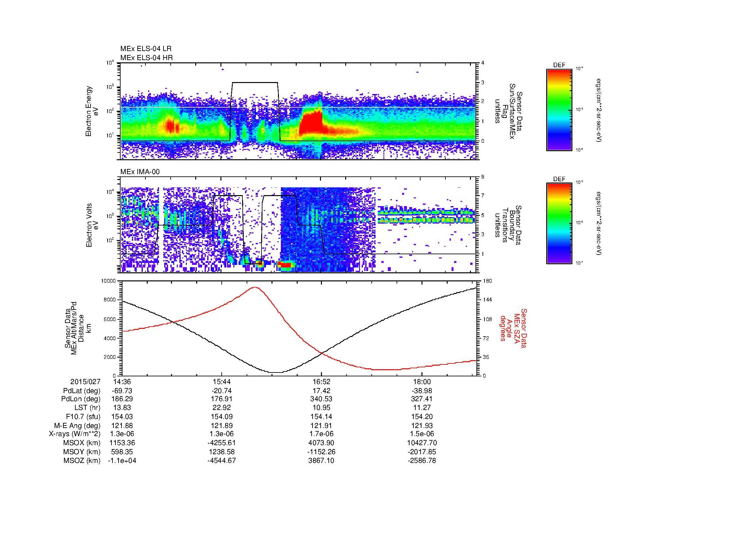756x534 pixels.
Task: Click the 'MEx ELS-04 HR' panel title
Action: point(146,58)
